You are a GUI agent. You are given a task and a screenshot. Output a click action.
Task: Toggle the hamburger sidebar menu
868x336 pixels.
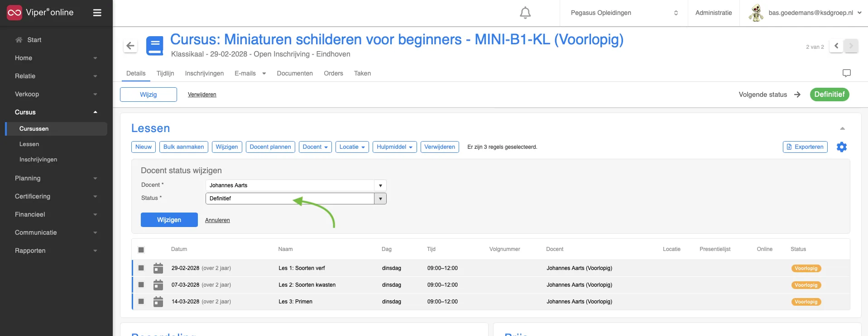point(97,13)
